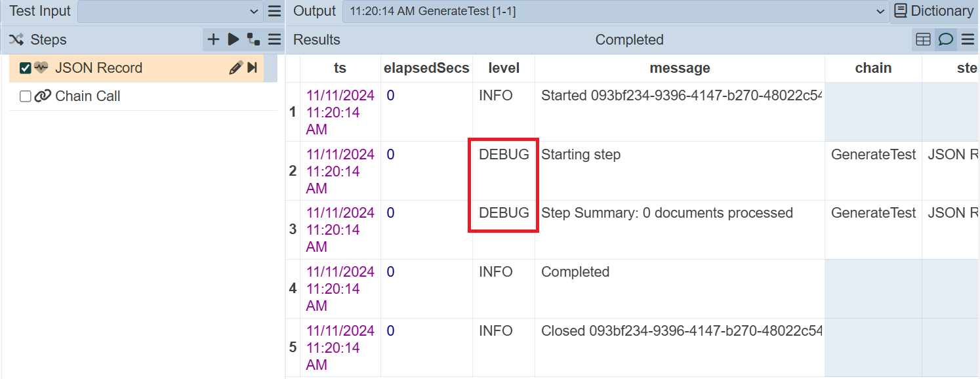980x379 pixels.
Task: Enable the Chain Call step checkbox
Action: (x=26, y=96)
